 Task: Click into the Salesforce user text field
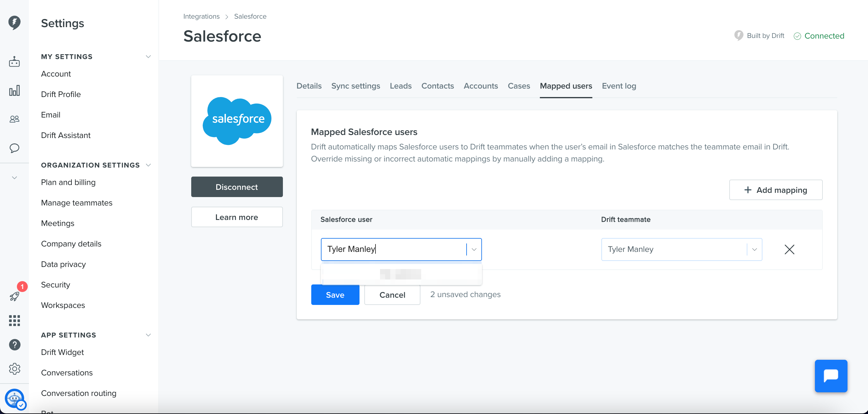[394, 249]
